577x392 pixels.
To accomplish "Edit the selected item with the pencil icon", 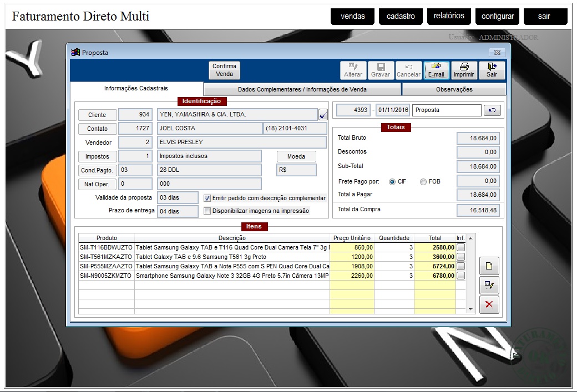I will coord(489,285).
